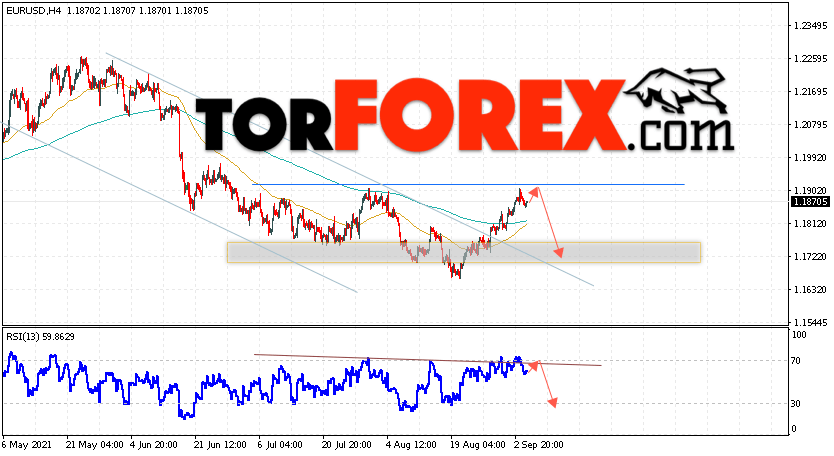This screenshot has width=834, height=456.
Task: Click the RSI scale level 30
Action: pyautogui.click(x=796, y=404)
